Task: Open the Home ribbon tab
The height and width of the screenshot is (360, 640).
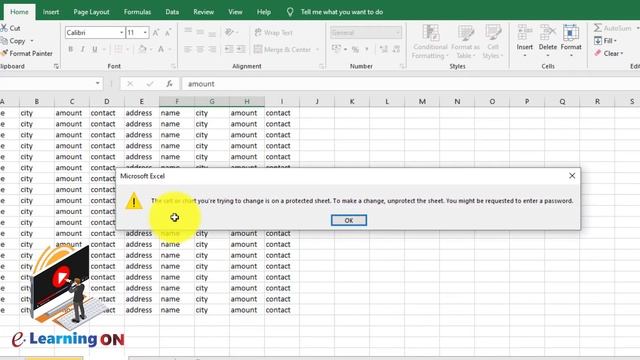Action: 19,12
